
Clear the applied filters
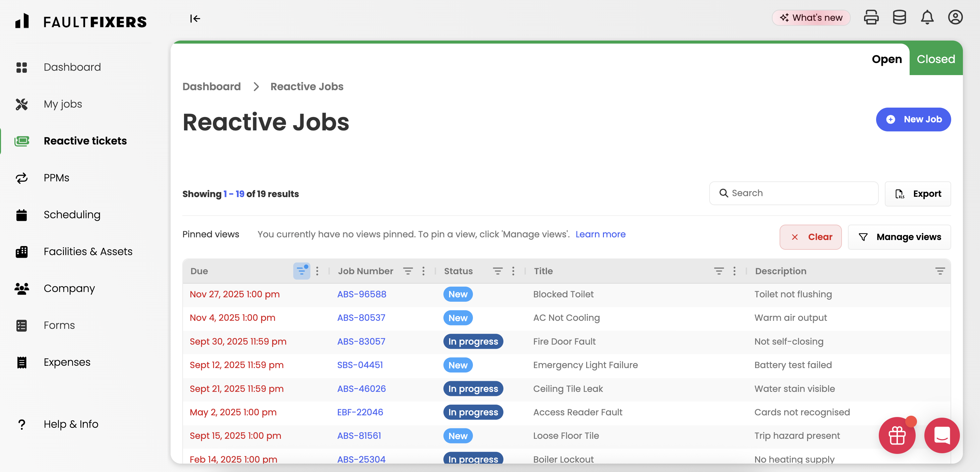[x=810, y=237]
